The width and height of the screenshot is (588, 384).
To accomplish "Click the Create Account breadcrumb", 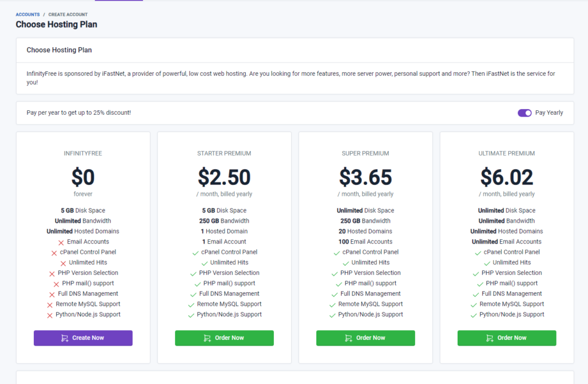I will [68, 14].
